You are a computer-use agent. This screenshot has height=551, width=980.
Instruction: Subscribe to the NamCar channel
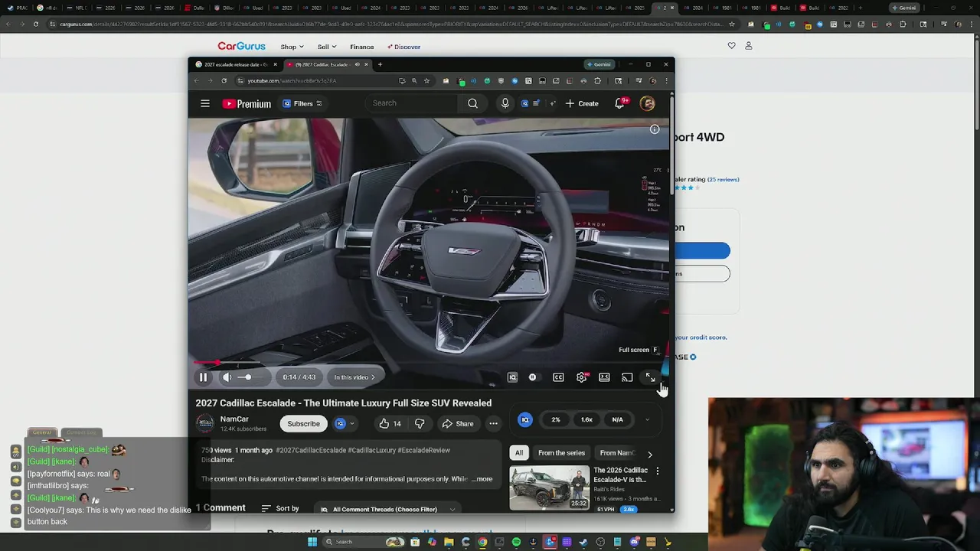click(303, 423)
